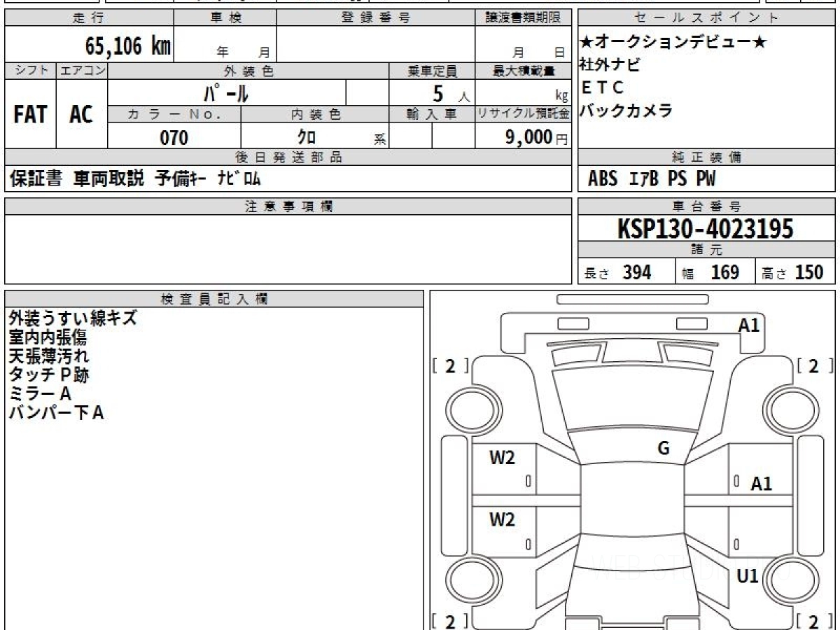Select the 輸入車 header cell
This screenshot has height=630, width=840.
[x=432, y=114]
